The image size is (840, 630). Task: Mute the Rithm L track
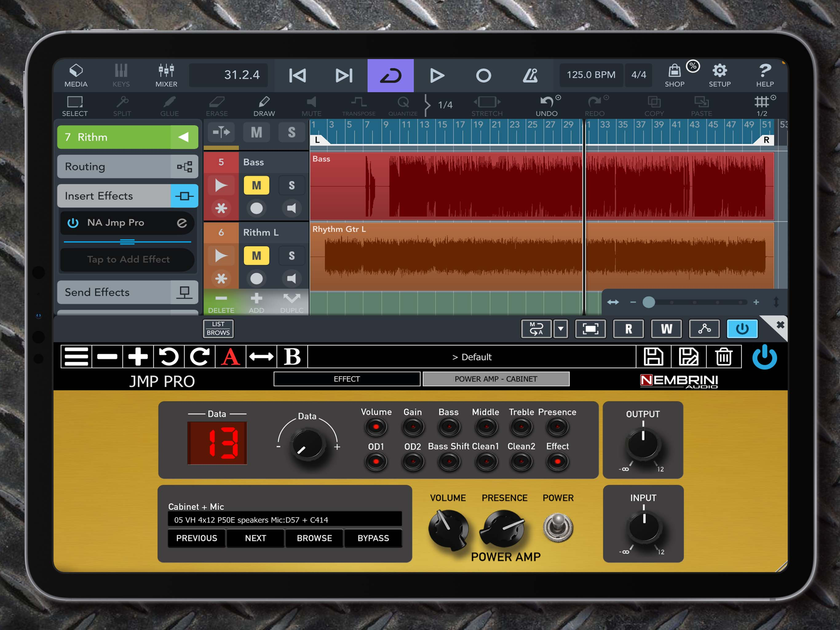pyautogui.click(x=256, y=256)
